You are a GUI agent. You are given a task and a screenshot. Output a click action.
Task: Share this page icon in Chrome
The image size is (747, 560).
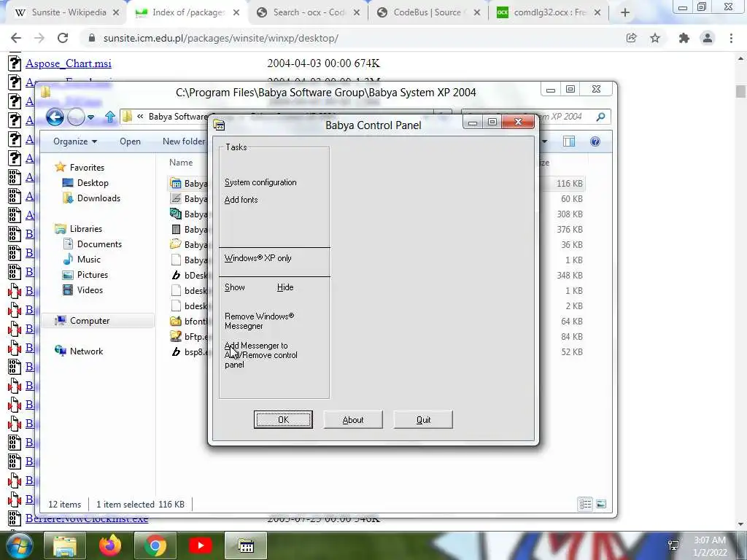(631, 38)
